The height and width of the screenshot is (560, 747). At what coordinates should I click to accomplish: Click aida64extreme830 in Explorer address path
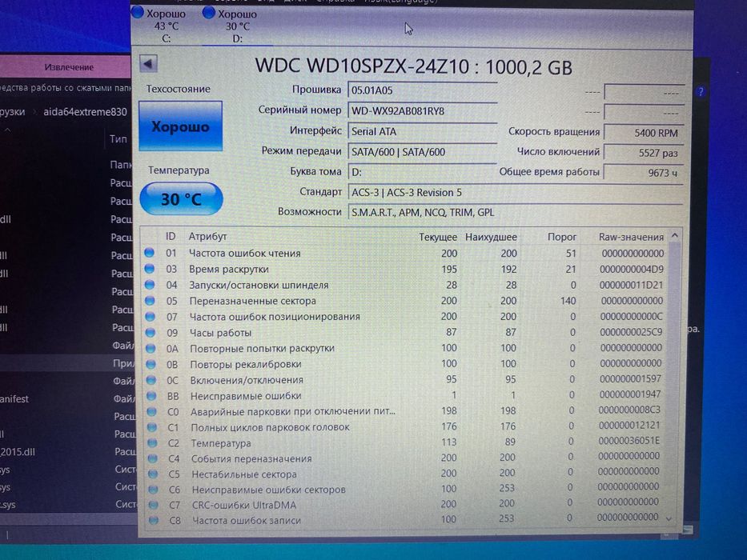point(86,112)
